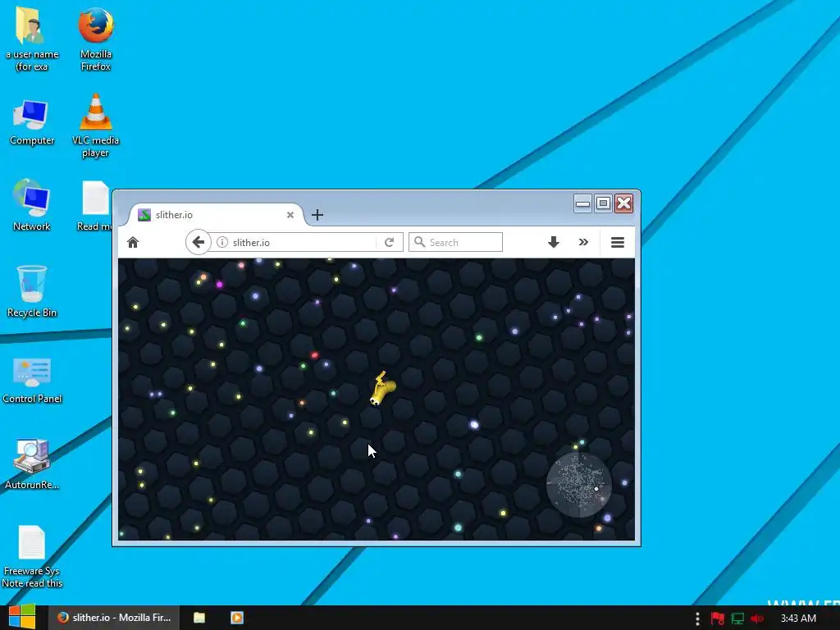Click the muted speaker tray icon
The width and height of the screenshot is (840, 630).
[x=757, y=619]
